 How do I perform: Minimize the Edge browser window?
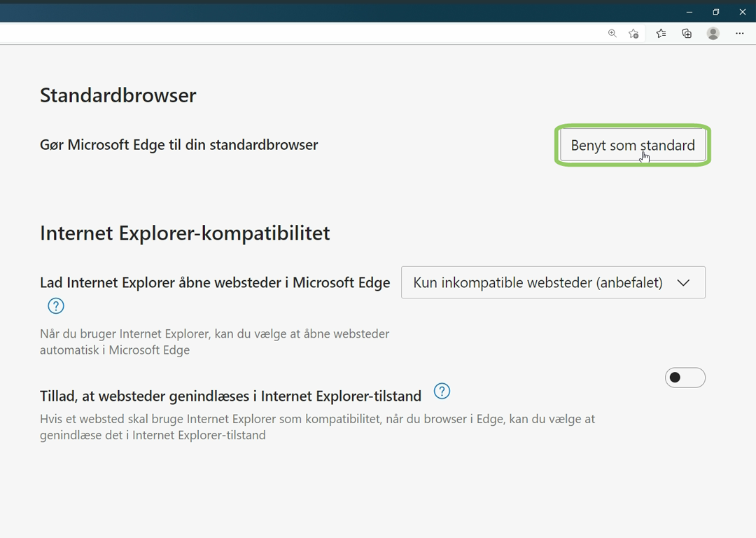tap(689, 12)
